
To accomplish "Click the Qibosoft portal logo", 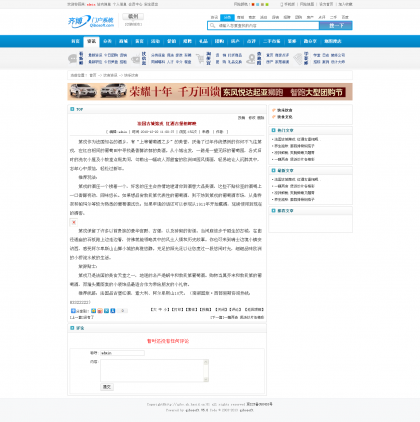I will (91, 21).
